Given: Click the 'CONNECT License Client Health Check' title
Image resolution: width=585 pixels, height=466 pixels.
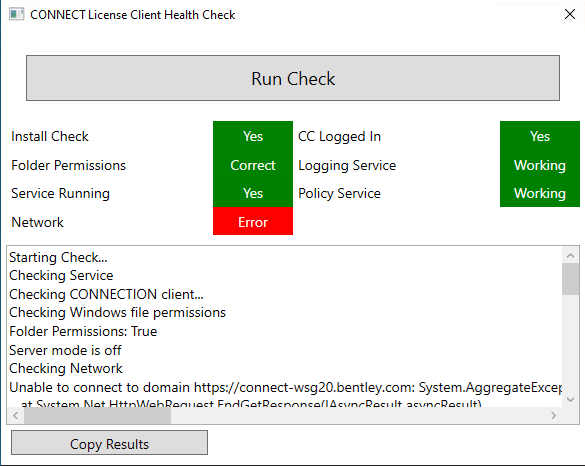Looking at the screenshot, I should tap(132, 15).
